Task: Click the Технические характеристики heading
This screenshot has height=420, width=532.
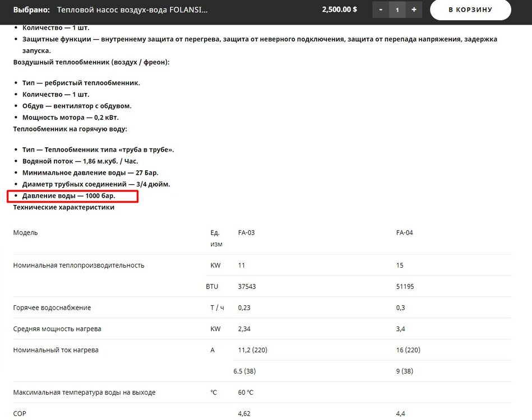Action: pos(63,207)
